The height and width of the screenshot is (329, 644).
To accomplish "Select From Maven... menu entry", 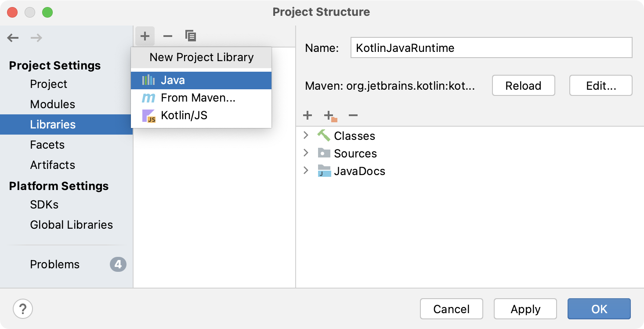I will (201, 98).
